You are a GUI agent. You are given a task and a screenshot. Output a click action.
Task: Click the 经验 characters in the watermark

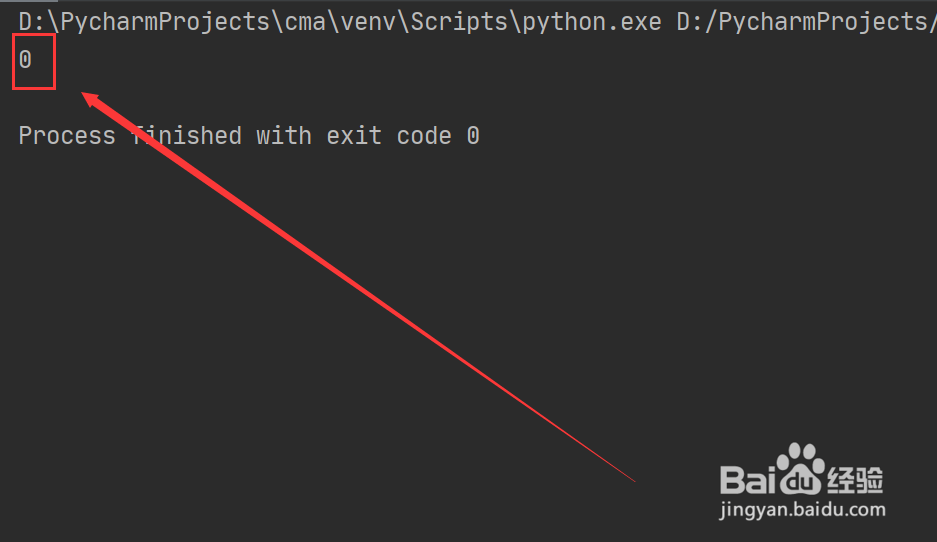(x=855, y=480)
